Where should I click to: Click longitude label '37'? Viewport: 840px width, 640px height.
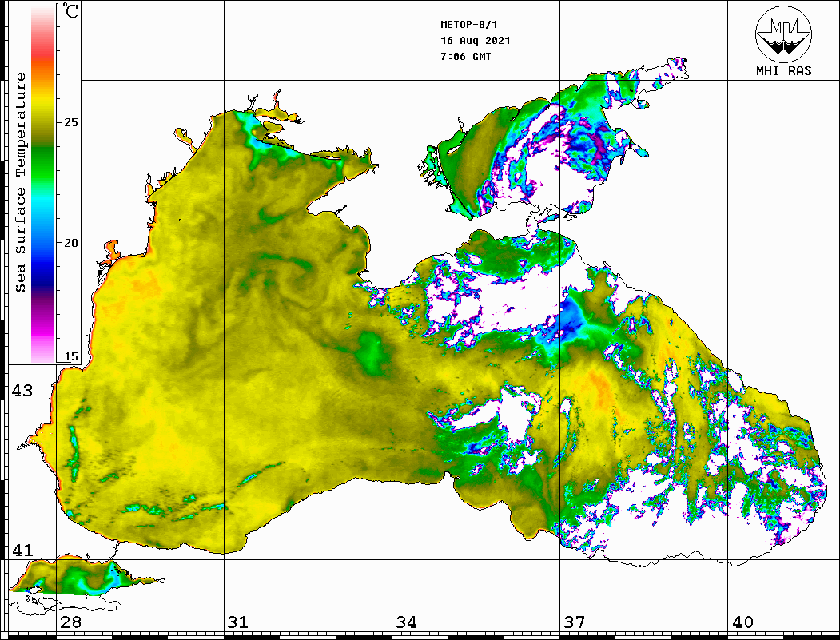click(x=575, y=622)
